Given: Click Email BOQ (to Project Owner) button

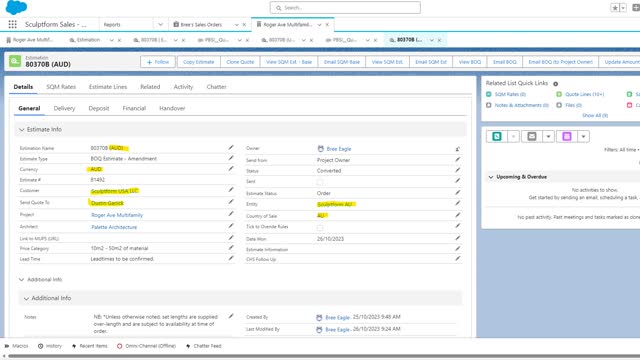Looking at the screenshot, I should 560,62.
